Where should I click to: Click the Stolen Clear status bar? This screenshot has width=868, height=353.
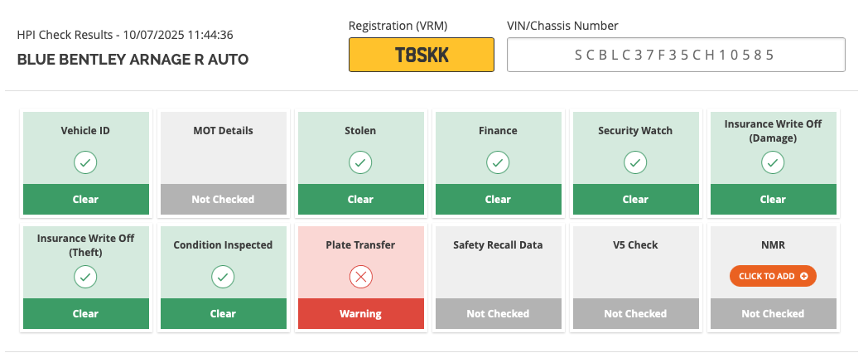click(x=360, y=200)
